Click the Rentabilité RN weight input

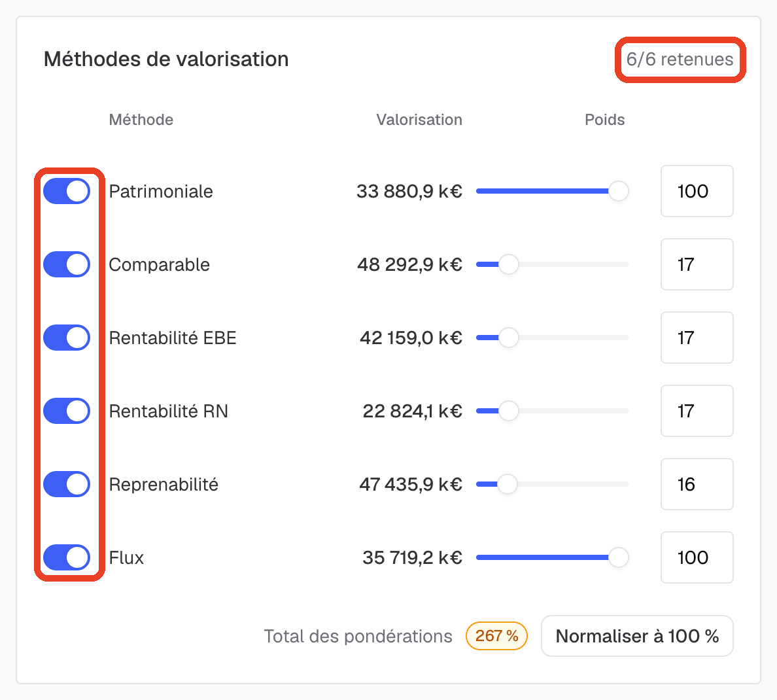[x=697, y=411]
